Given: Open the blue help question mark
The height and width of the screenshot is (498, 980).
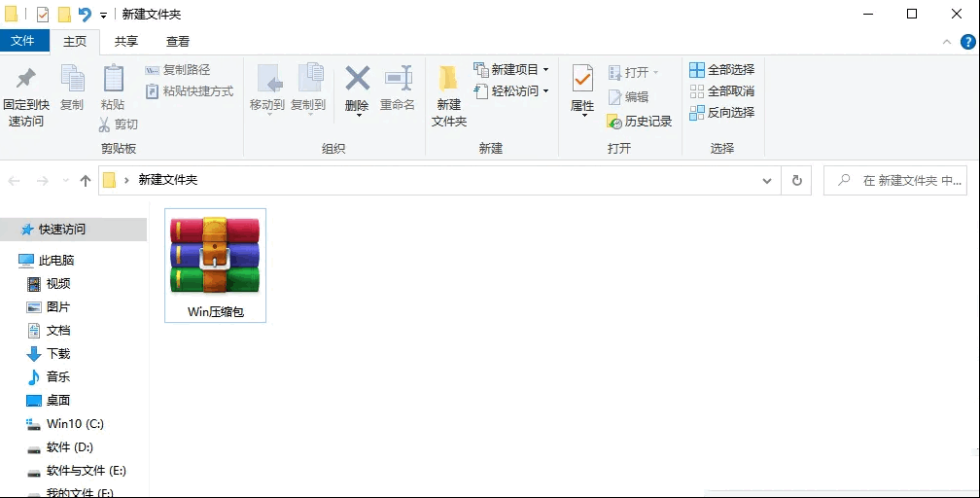Looking at the screenshot, I should (967, 42).
